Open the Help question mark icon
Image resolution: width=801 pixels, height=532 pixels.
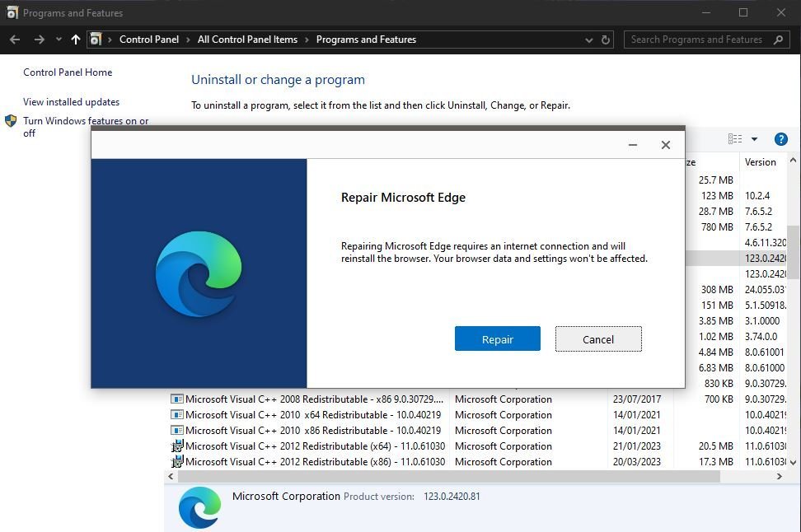point(780,139)
